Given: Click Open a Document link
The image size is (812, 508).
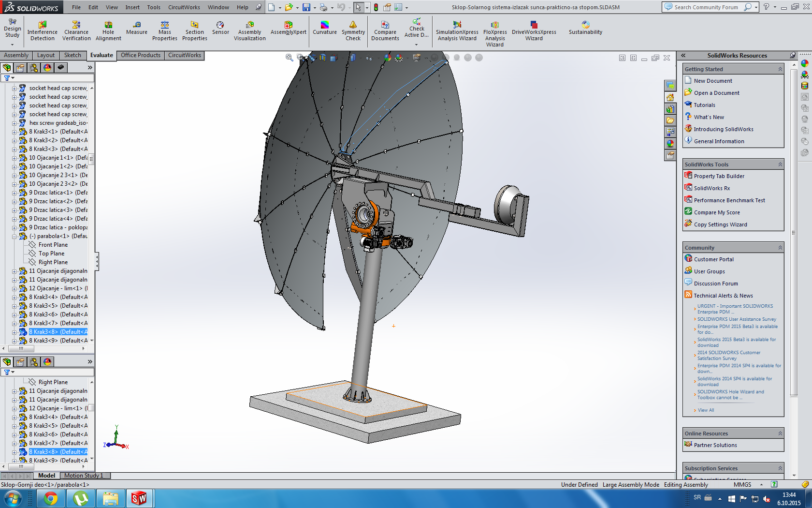Looking at the screenshot, I should pyautogui.click(x=717, y=93).
